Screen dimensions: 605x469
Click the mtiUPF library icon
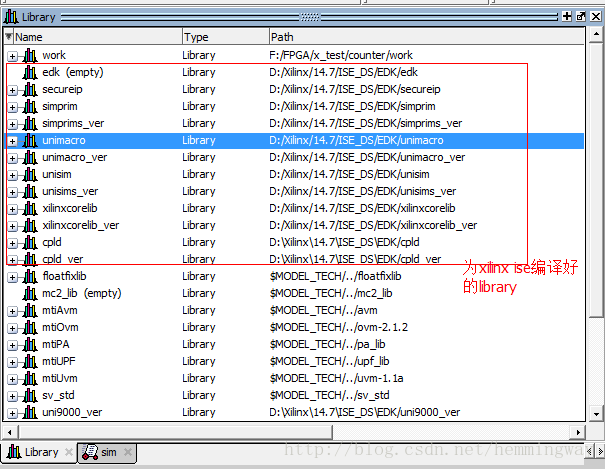click(30, 361)
